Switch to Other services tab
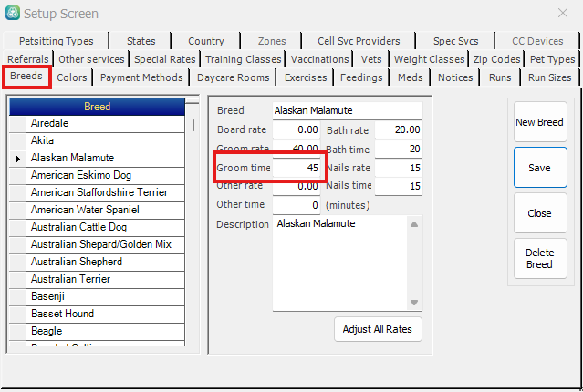Screen dimensions: 583x392 click(91, 59)
